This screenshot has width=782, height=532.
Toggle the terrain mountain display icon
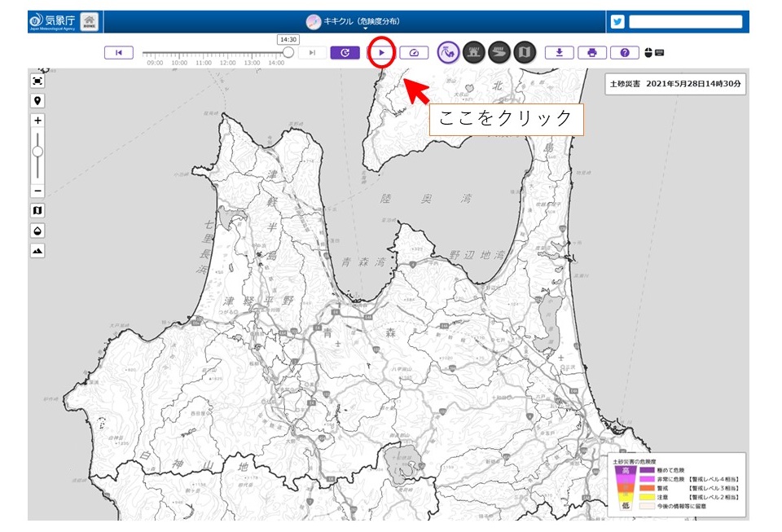[37, 251]
